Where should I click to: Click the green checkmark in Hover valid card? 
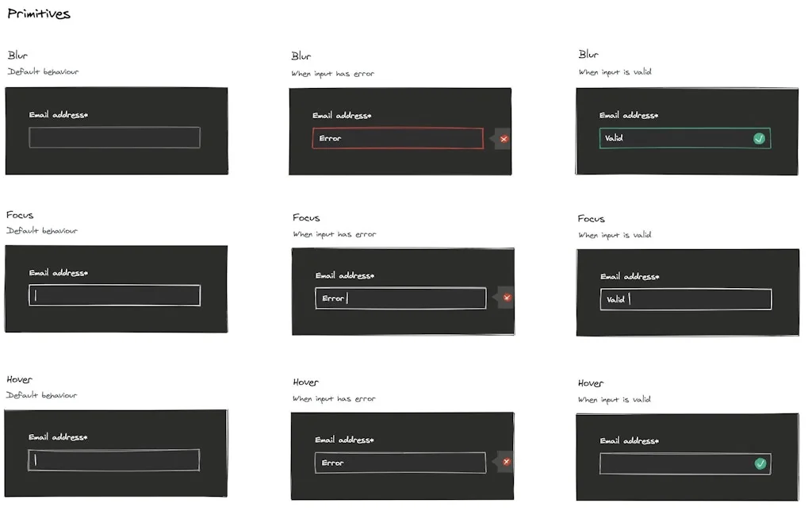(x=759, y=463)
